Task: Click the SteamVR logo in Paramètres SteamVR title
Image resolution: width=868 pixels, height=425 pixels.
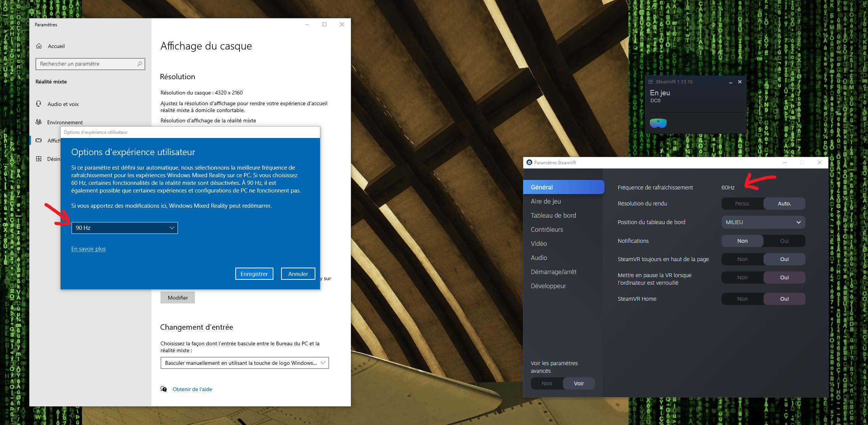Action: click(x=529, y=162)
